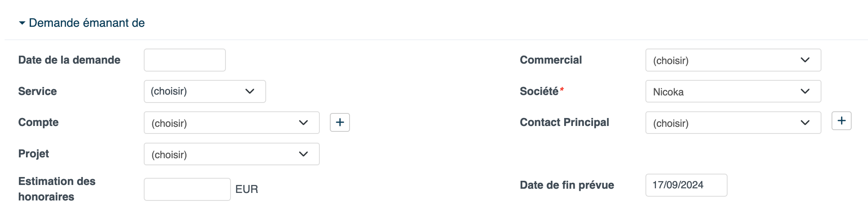Click the 'Date de la demande' input field

[x=185, y=60]
